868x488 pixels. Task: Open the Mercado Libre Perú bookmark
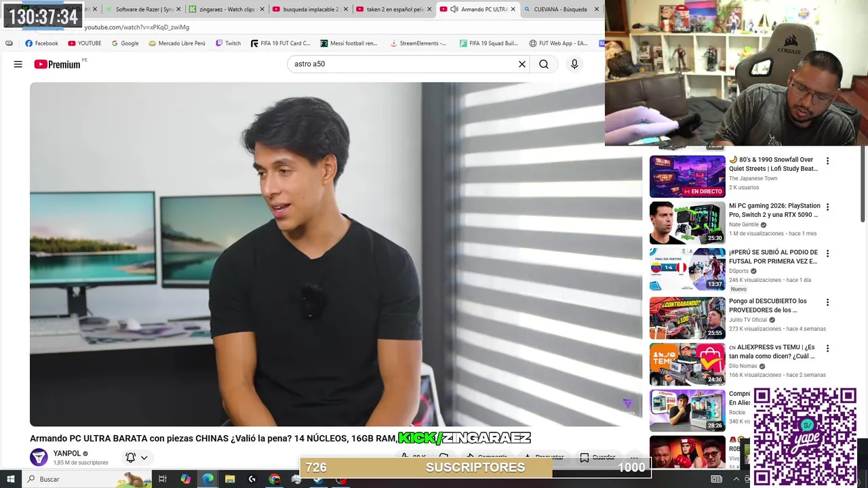tap(177, 43)
